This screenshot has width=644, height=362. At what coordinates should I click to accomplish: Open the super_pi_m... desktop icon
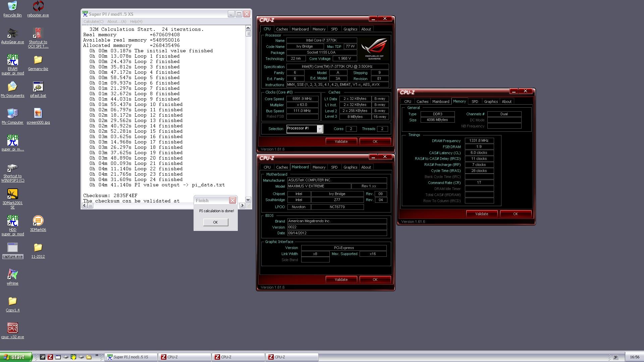coord(12,143)
